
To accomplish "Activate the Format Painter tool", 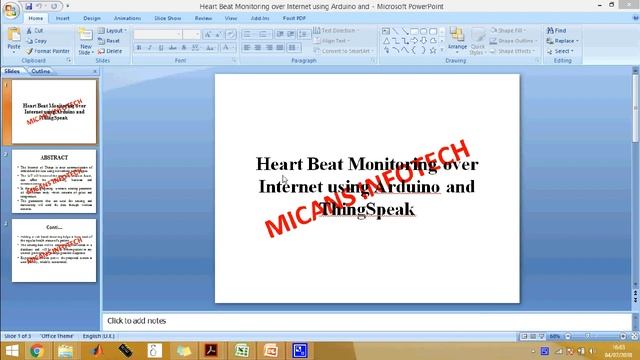I will tap(47, 51).
